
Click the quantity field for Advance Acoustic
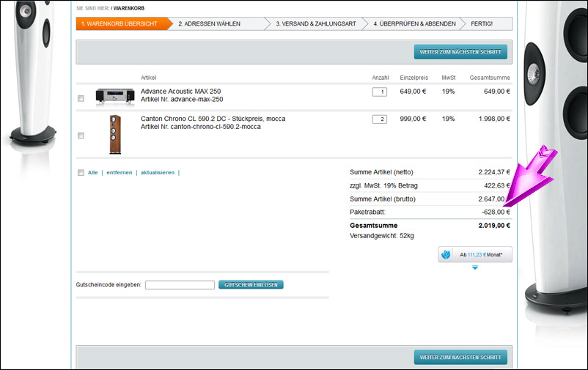[379, 92]
